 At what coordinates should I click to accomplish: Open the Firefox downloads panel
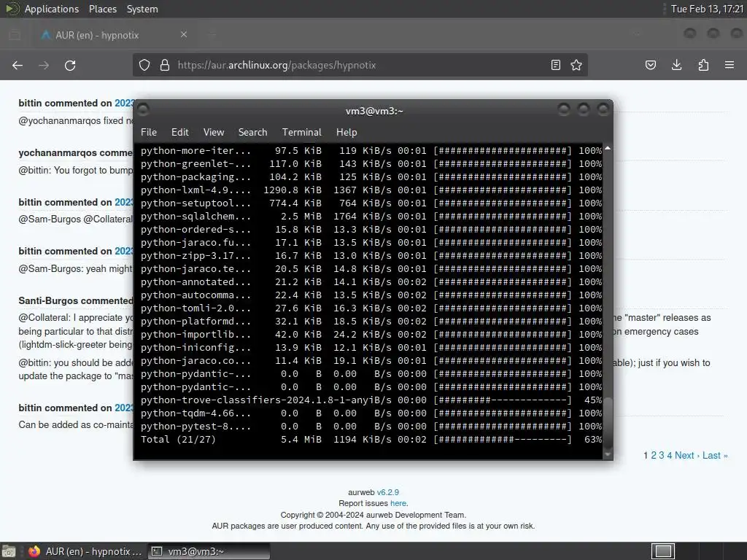(676, 65)
